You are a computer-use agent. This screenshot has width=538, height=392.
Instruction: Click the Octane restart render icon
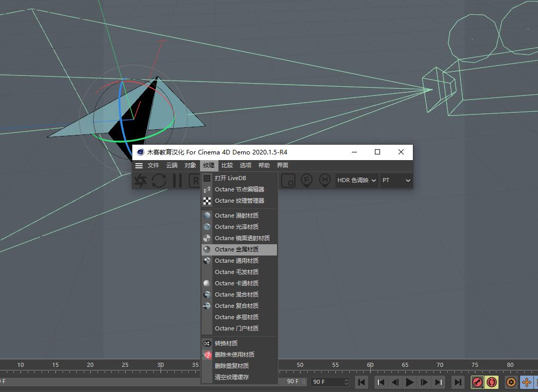[159, 180]
